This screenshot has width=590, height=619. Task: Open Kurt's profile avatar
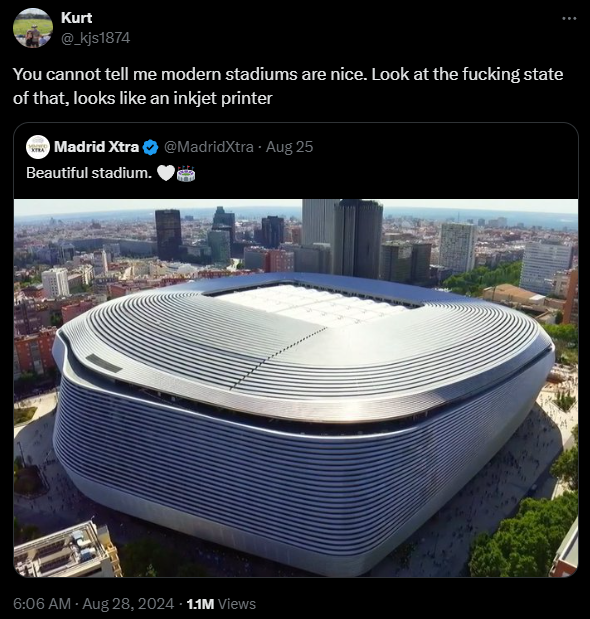[x=33, y=28]
